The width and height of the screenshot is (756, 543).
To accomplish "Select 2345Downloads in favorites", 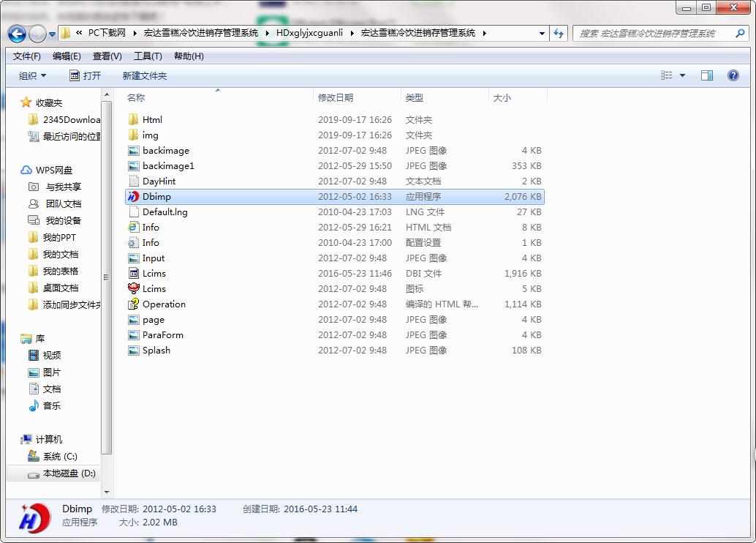I will [x=64, y=120].
